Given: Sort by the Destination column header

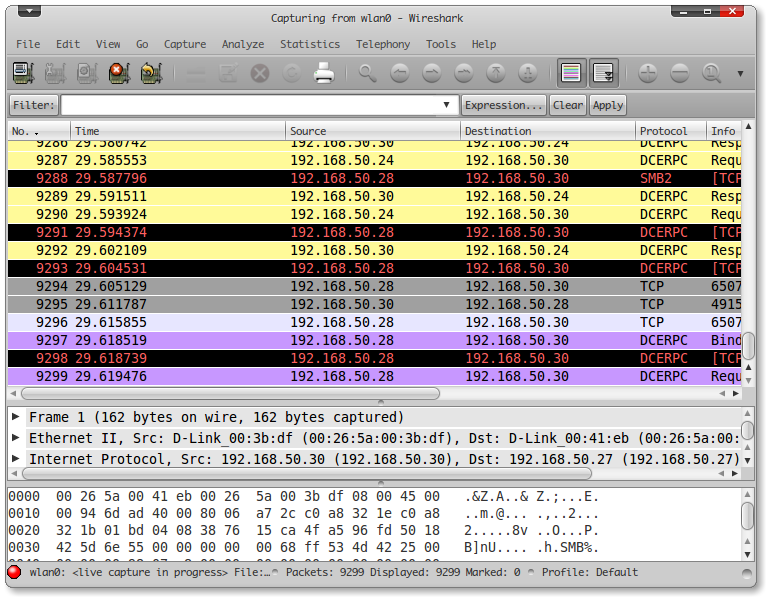Looking at the screenshot, I should click(548, 131).
